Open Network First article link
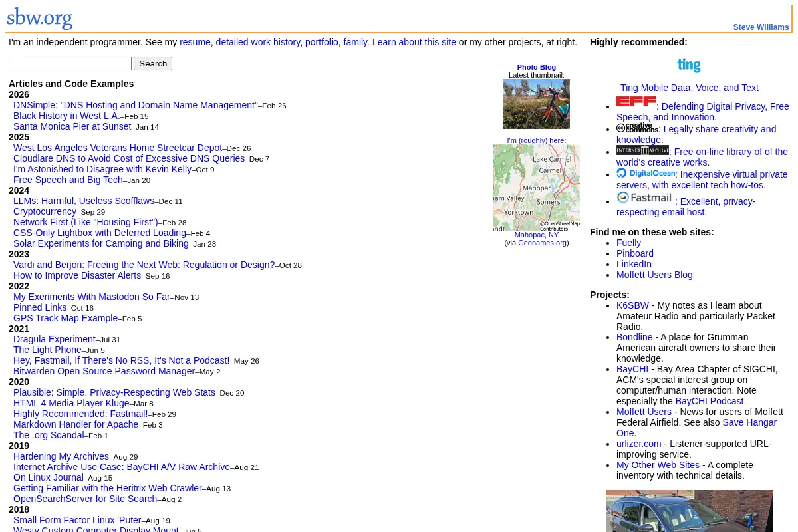Image resolution: width=798 pixels, height=532 pixels. [86, 222]
